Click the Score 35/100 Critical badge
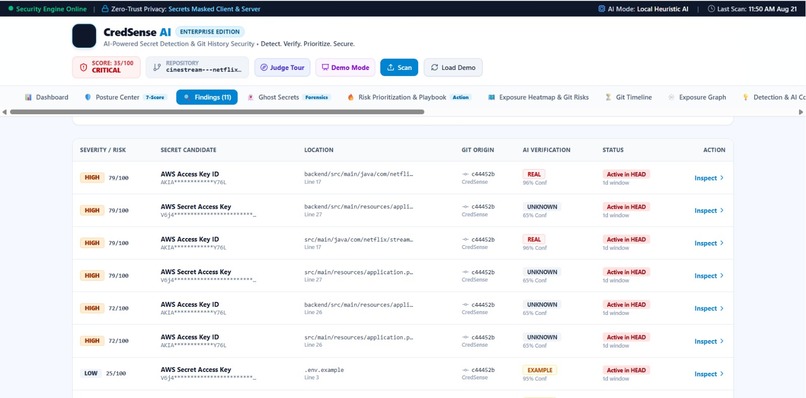The height and width of the screenshot is (398, 806). pos(106,67)
